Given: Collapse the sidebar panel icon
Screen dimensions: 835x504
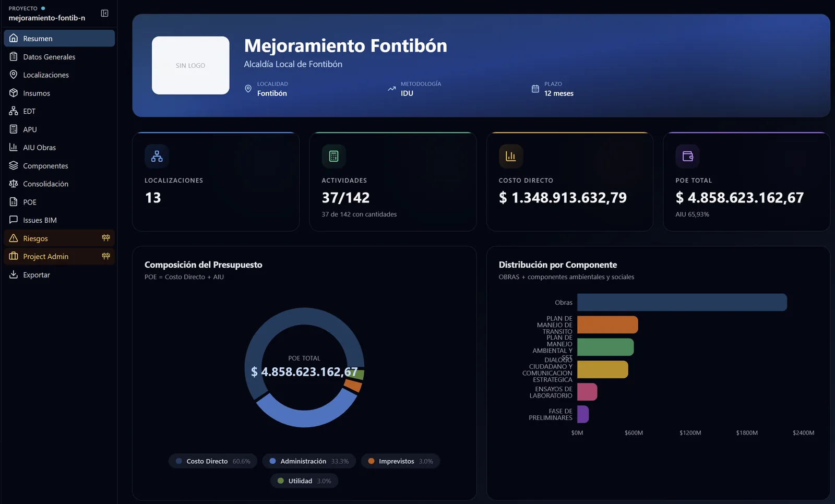Looking at the screenshot, I should tap(104, 13).
